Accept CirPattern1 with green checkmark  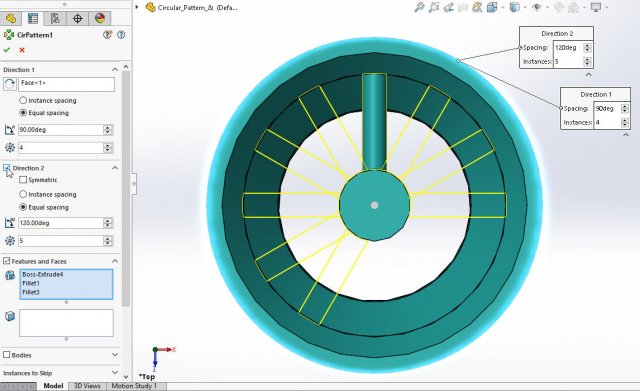pyautogui.click(x=7, y=50)
